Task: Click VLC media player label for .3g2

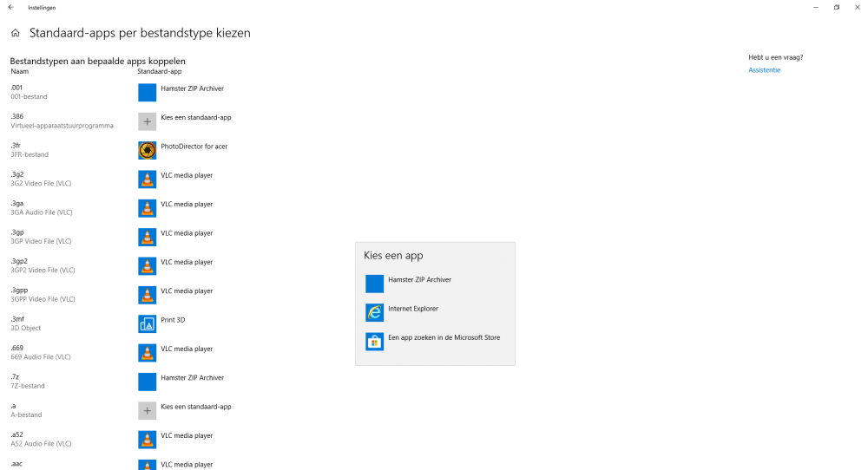Action: [187, 175]
